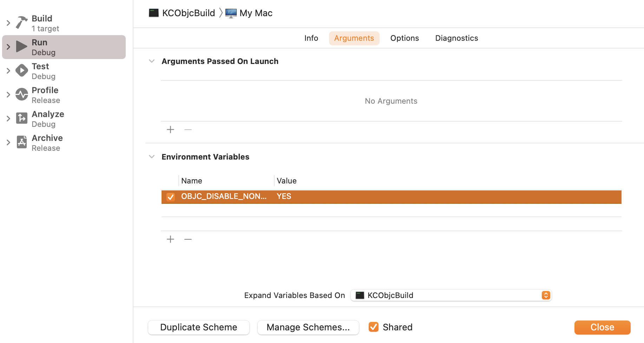Image resolution: width=644 pixels, height=343 pixels.
Task: Collapse the Environment Variables section
Action: [x=152, y=157]
